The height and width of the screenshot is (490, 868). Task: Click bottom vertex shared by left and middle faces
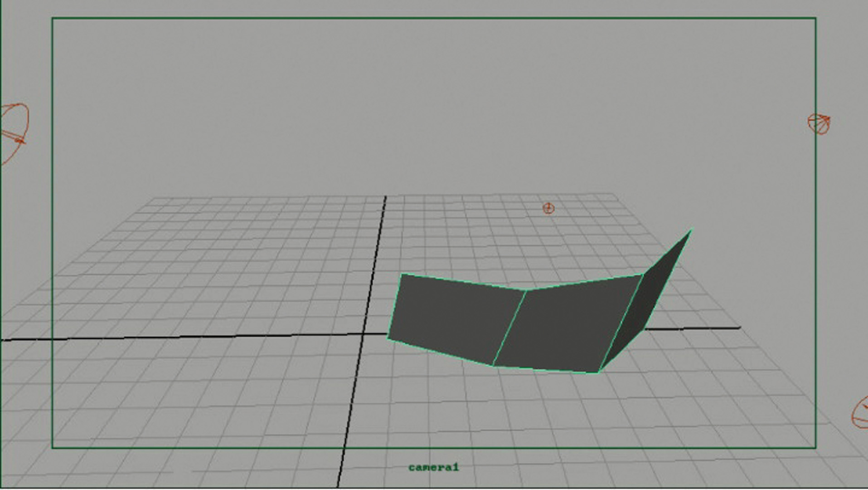(x=493, y=365)
